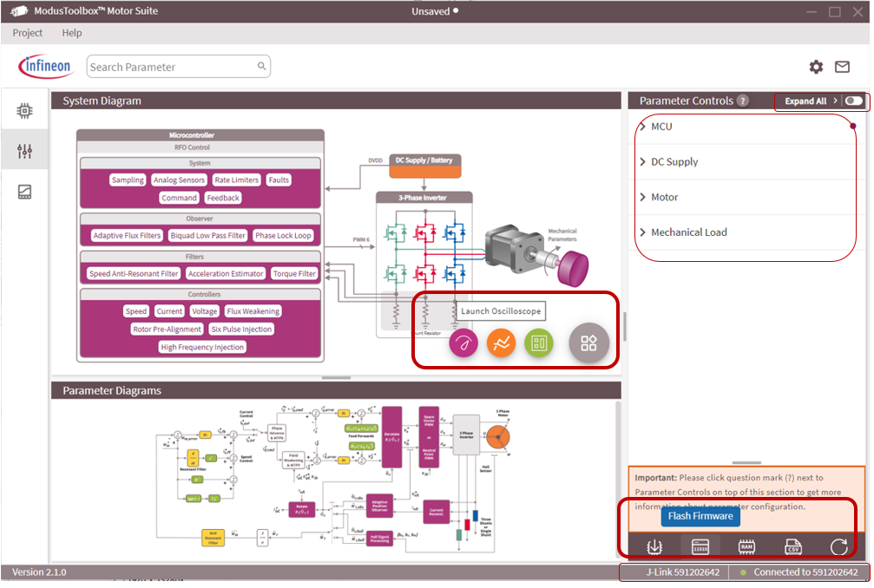Open the chip configuration view in sidebar
Viewport: 874px width, 588px height.
(24, 111)
